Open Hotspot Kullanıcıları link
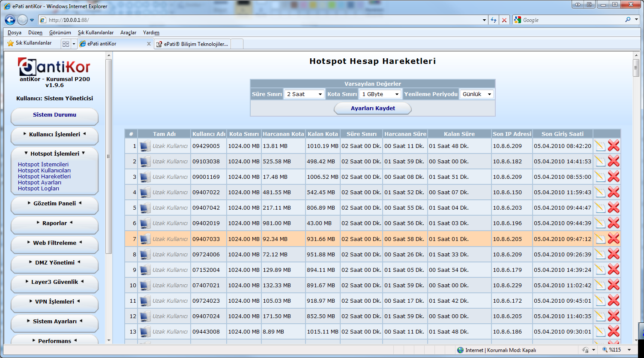The height and width of the screenshot is (358, 644). point(45,170)
